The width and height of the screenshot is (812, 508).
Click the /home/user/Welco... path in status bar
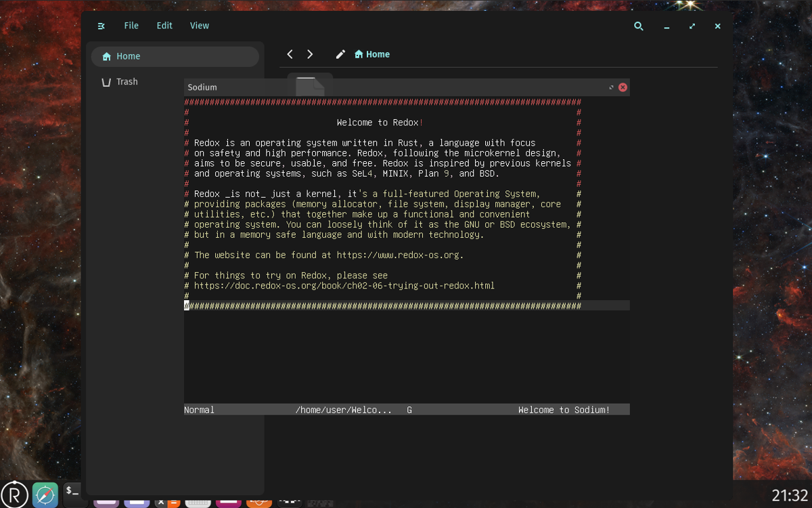click(x=344, y=410)
